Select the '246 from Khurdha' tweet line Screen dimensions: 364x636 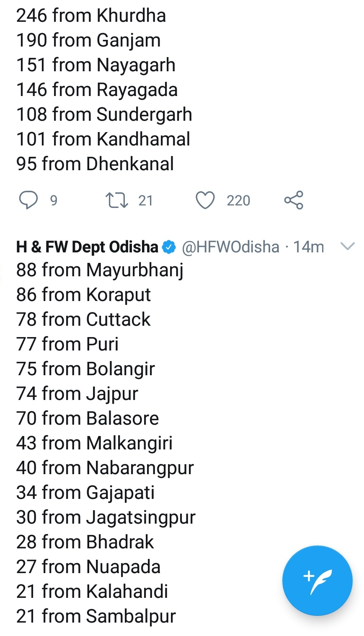(x=91, y=16)
